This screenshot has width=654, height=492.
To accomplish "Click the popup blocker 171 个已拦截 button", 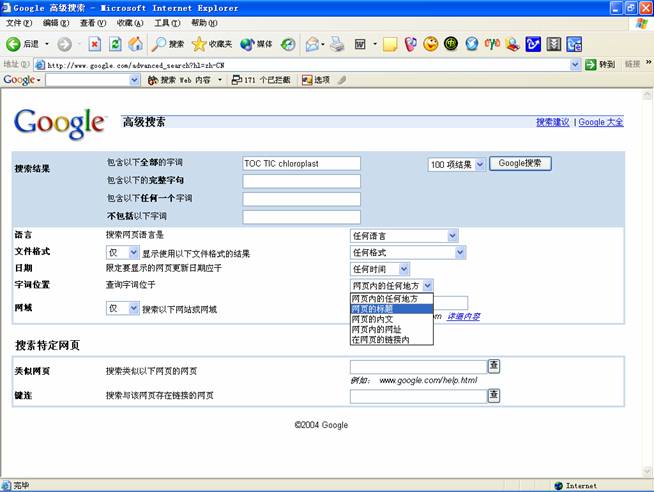I will point(261,80).
